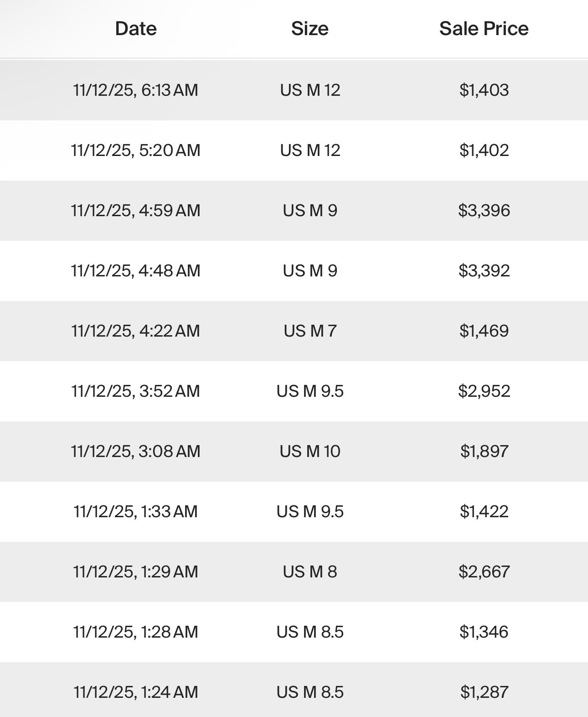The width and height of the screenshot is (588, 717).
Task: Click the $2,952 sale price
Action: pyautogui.click(x=484, y=391)
